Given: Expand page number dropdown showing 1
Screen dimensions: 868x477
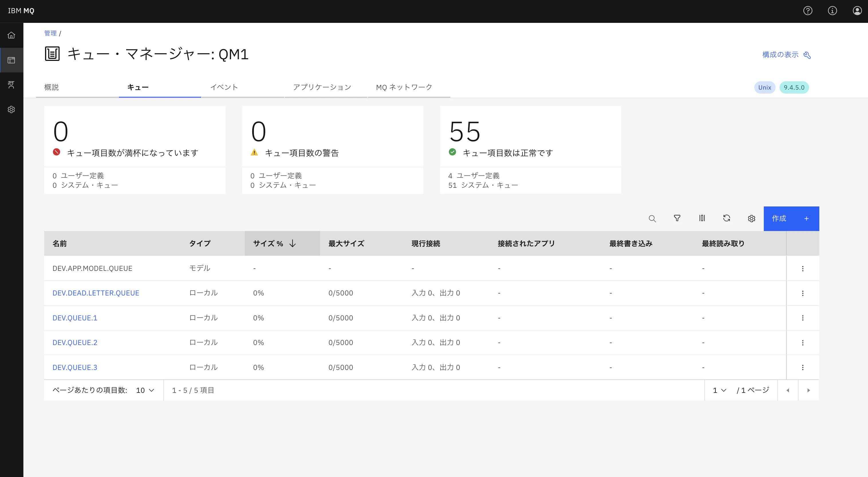Looking at the screenshot, I should point(719,390).
